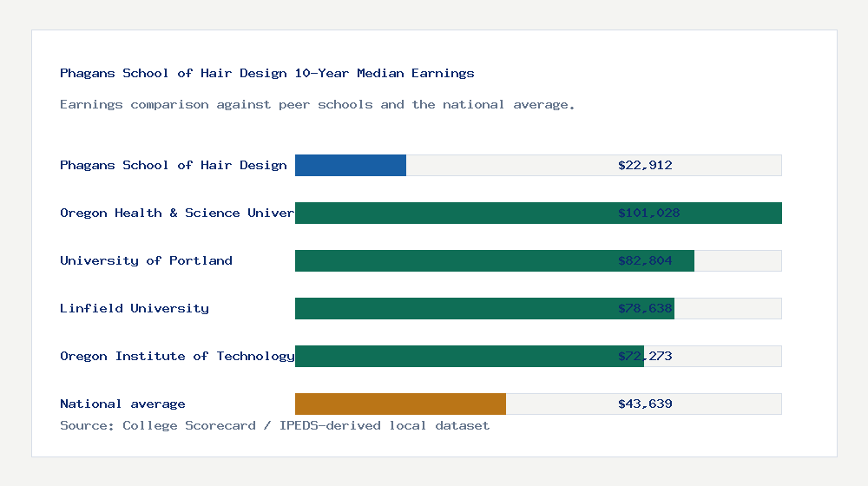Select the 'Oregon Institute of Technology' row label
This screenshot has width=868, height=486.
pos(177,356)
